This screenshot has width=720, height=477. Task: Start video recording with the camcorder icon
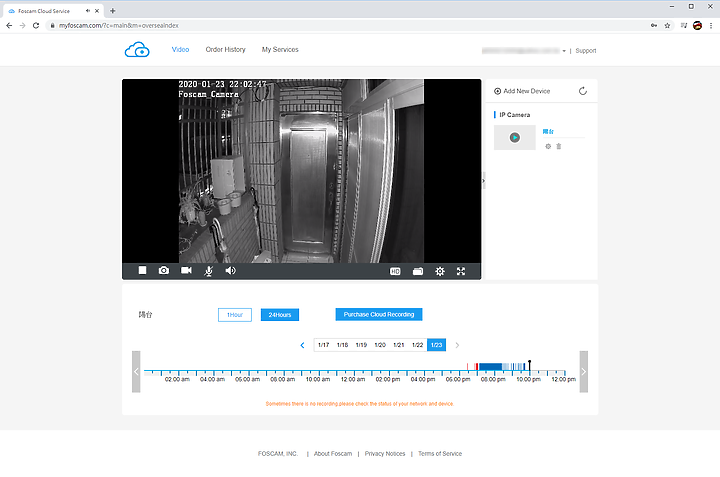click(186, 270)
